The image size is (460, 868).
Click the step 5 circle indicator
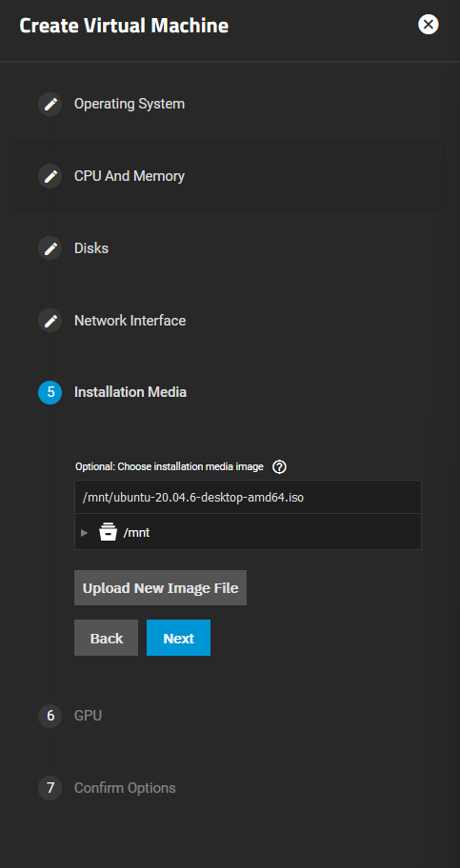pyautogui.click(x=50, y=392)
